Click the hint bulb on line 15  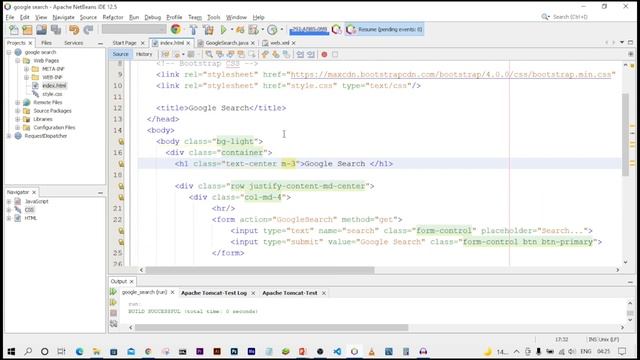(121, 142)
